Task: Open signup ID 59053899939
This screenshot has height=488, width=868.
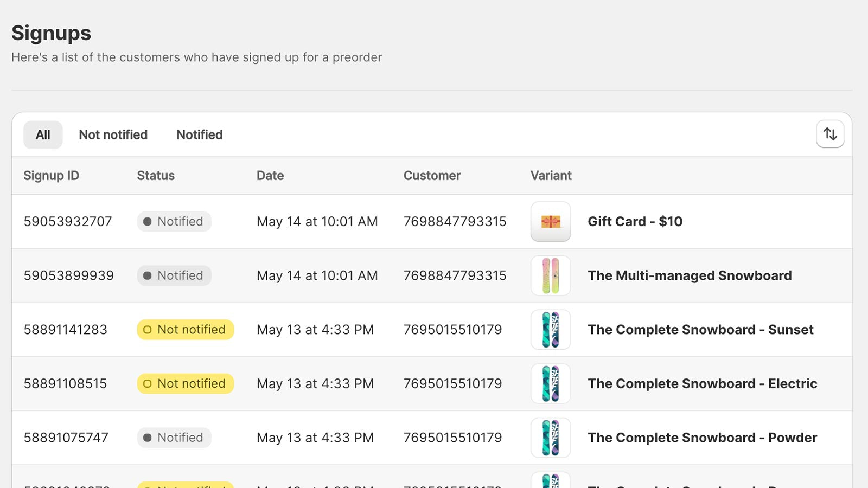Action: 68,275
